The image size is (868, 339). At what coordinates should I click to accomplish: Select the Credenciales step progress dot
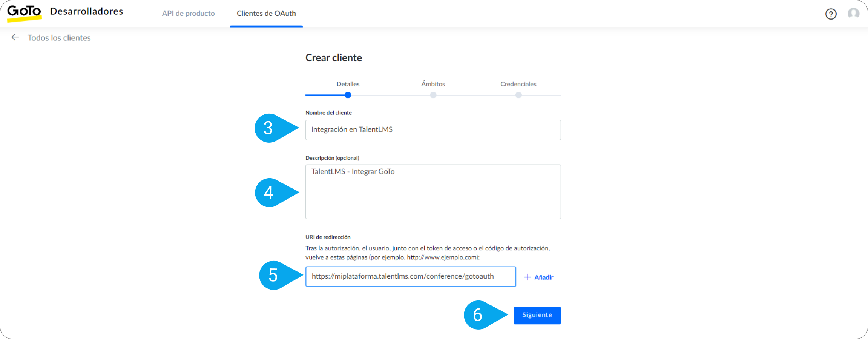pyautogui.click(x=518, y=95)
